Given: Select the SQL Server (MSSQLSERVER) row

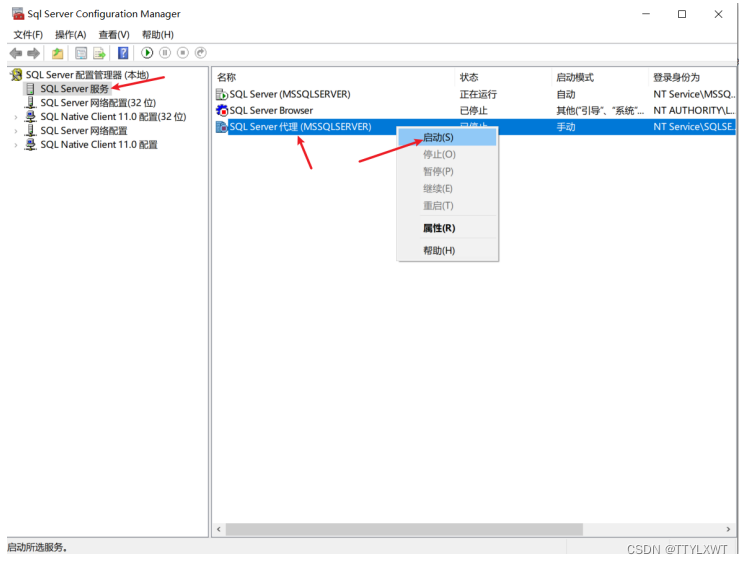Looking at the screenshot, I should tap(474, 94).
